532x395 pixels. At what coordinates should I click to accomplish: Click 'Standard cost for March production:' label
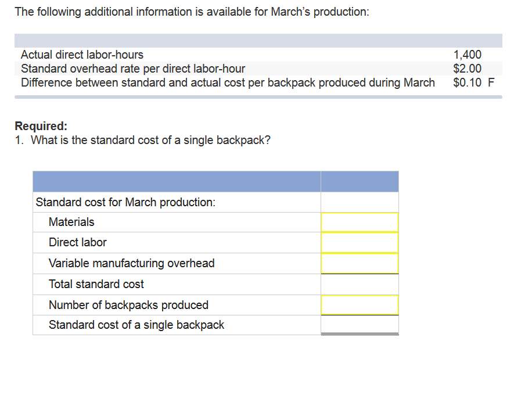point(125,202)
